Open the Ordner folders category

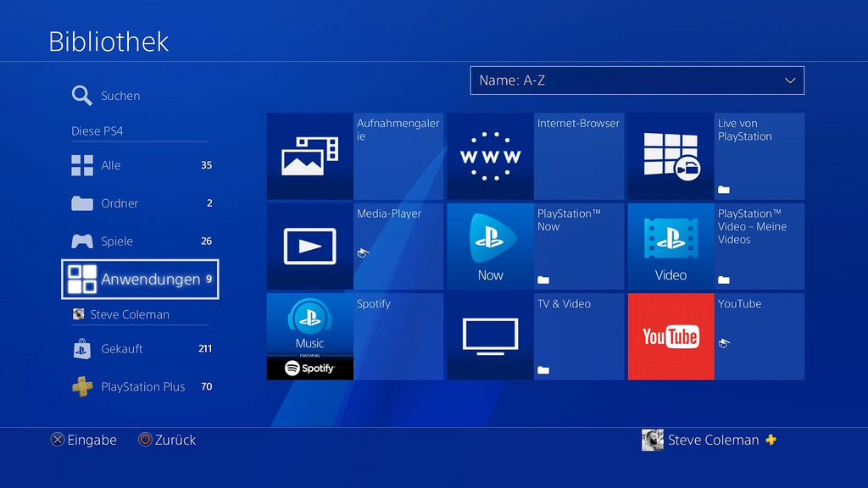coord(119,203)
